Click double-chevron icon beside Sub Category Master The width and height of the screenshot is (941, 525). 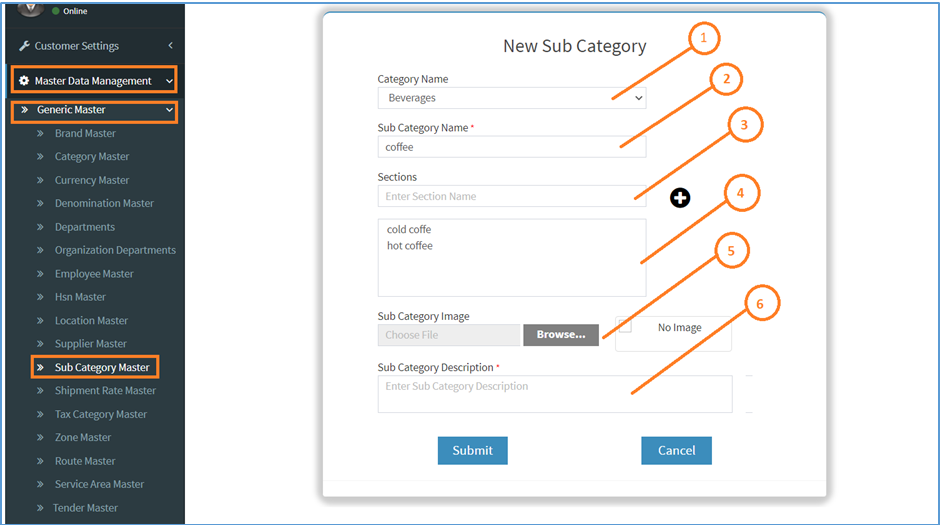point(40,367)
